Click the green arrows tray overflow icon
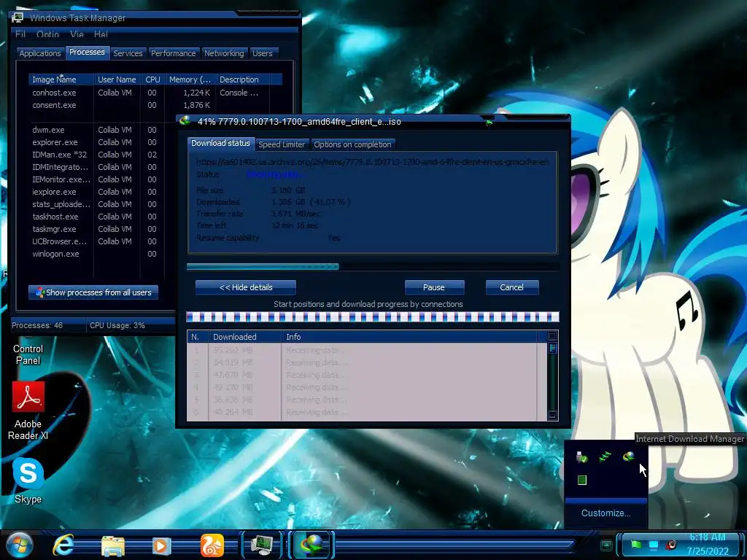The height and width of the screenshot is (560, 747). [x=605, y=457]
